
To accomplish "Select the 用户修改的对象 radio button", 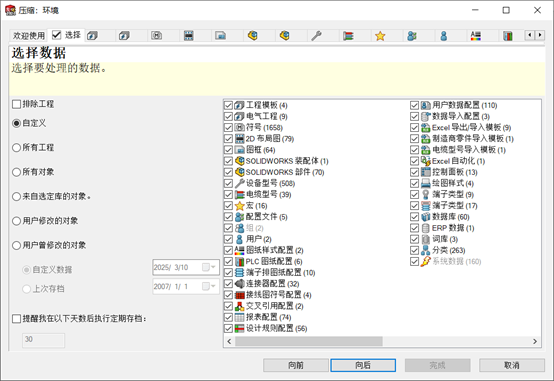I will [x=17, y=221].
